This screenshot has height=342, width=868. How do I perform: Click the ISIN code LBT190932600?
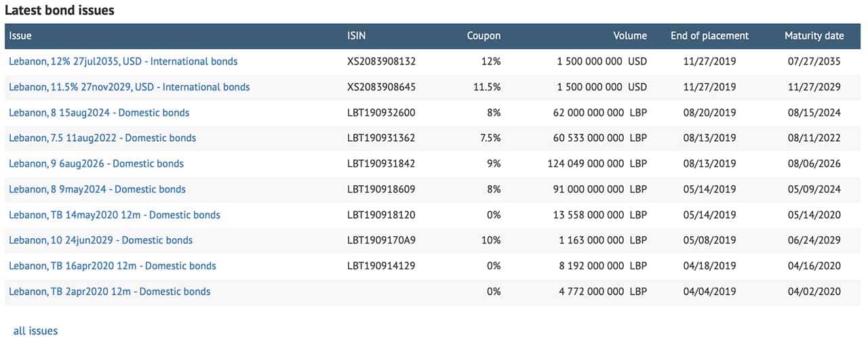[381, 113]
